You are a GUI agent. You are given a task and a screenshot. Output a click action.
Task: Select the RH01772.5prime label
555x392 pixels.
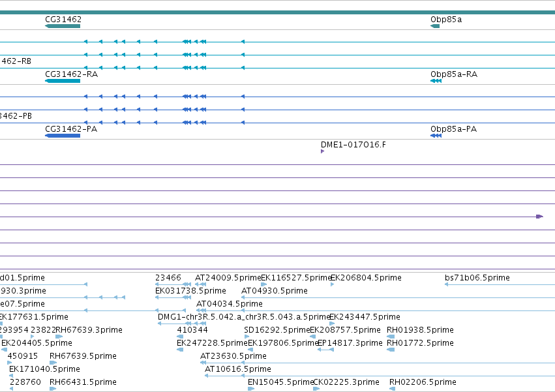420,343
